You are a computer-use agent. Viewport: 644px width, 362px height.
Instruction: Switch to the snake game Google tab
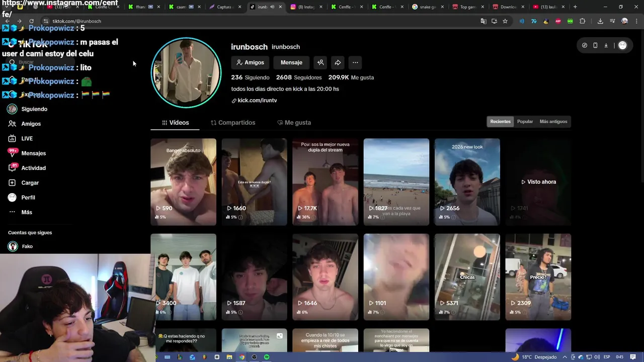pos(428,7)
